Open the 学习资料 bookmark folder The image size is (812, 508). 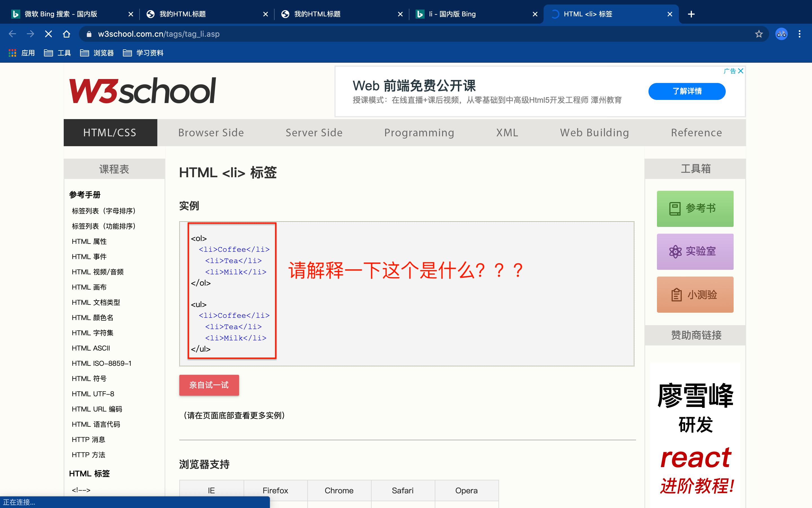[x=143, y=53]
